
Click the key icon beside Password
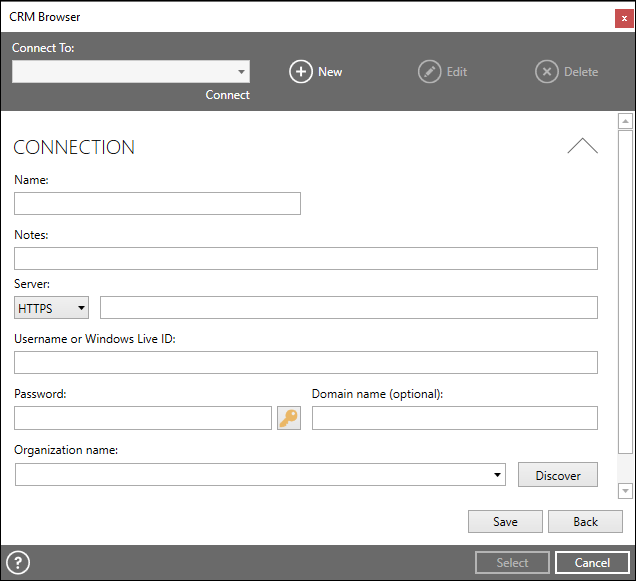289,418
